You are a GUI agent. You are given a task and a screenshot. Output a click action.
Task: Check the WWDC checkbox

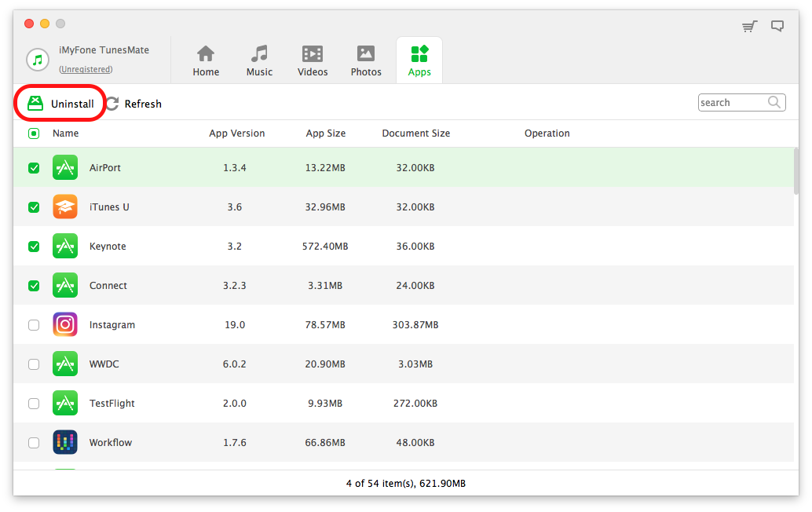[34, 364]
